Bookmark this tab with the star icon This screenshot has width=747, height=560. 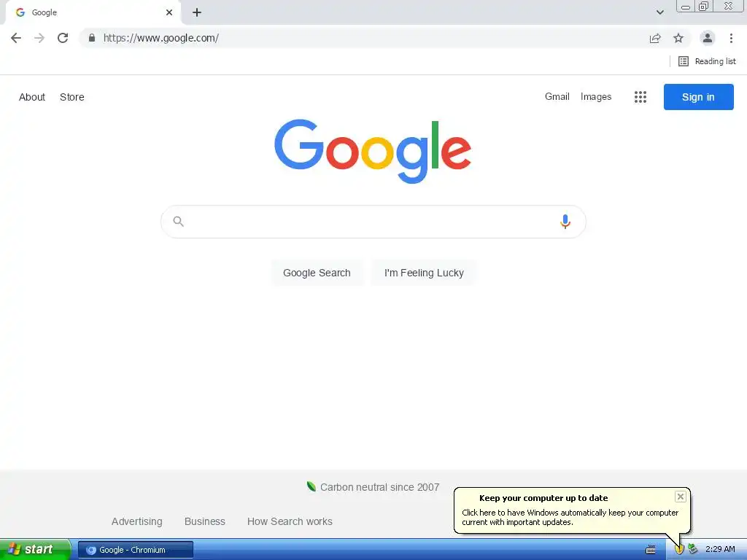678,38
